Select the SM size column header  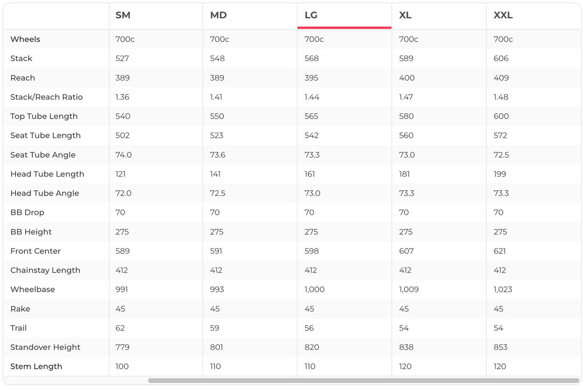[123, 15]
